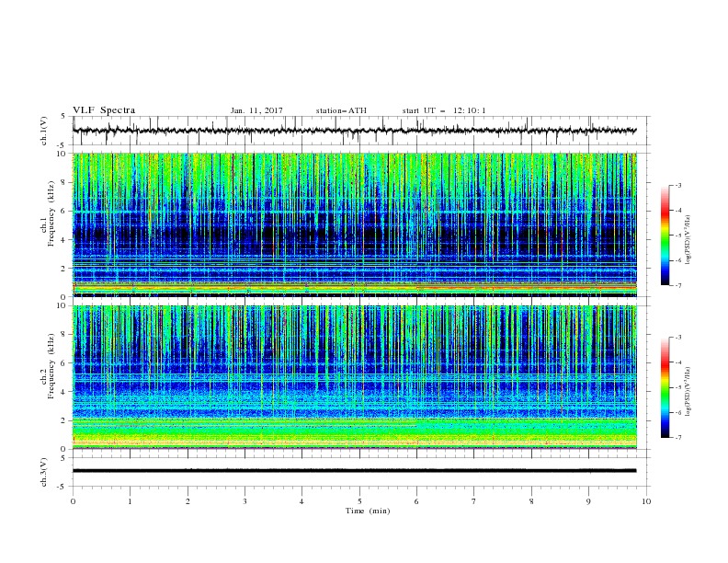Click the time axis tick label '5'
Viewport: 728px width, 563px height.
pyautogui.click(x=359, y=501)
